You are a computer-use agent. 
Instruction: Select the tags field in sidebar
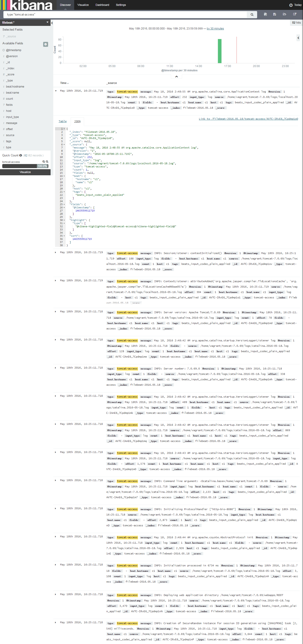[x=9, y=141]
